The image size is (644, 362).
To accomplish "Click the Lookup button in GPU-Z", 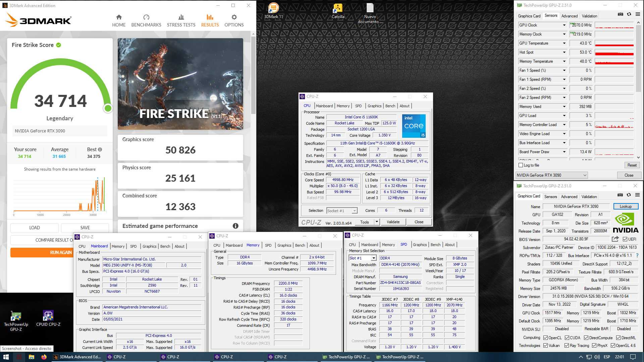I will coord(626,206).
